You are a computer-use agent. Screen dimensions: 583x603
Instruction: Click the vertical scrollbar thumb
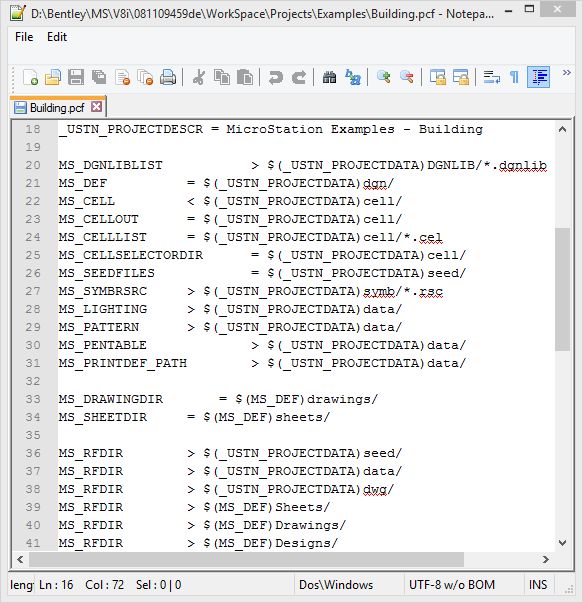(562, 289)
